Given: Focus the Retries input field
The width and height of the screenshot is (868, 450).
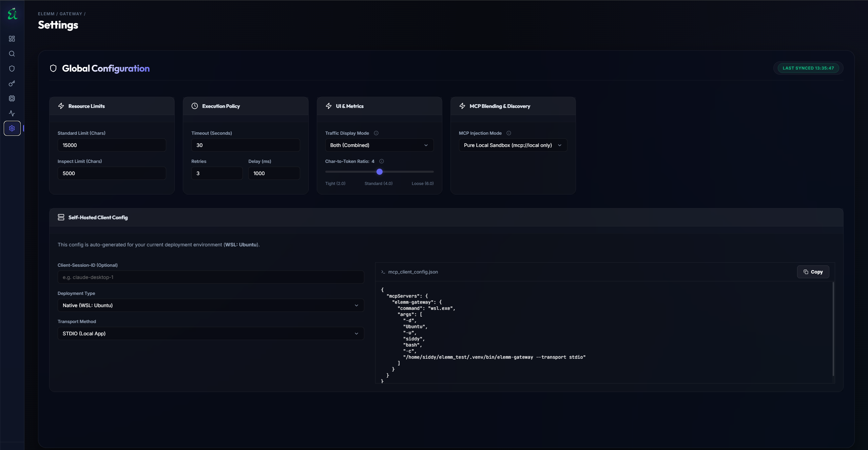Looking at the screenshot, I should [217, 173].
